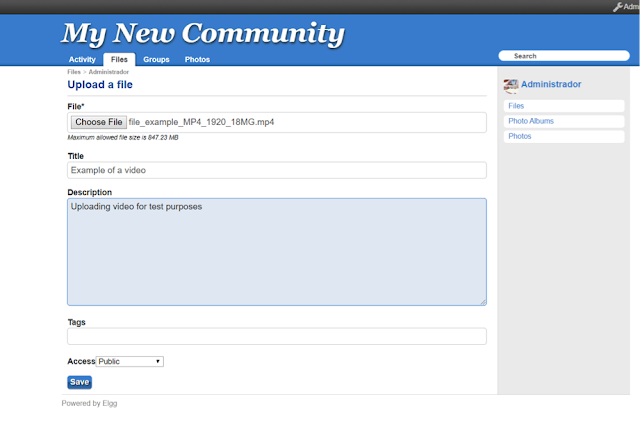Click the Files breadcrumb link
Screen dimensions: 640x429
pos(74,72)
